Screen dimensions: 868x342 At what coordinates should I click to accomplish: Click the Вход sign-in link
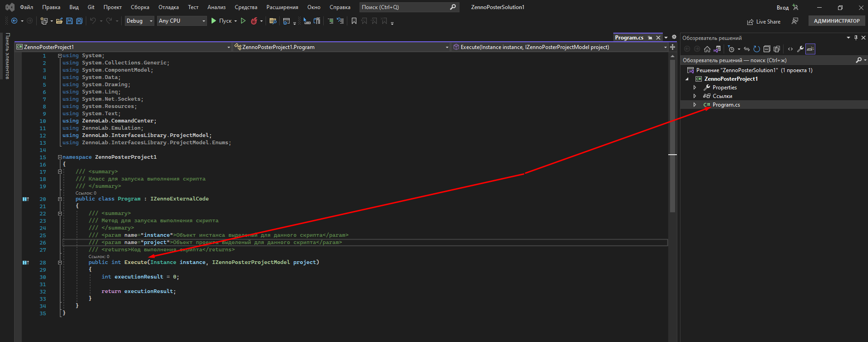pyautogui.click(x=783, y=7)
